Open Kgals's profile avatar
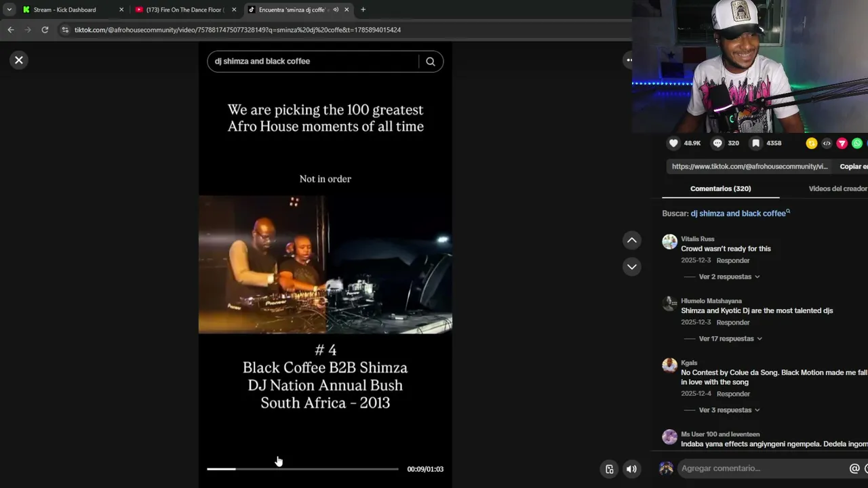 669,366
